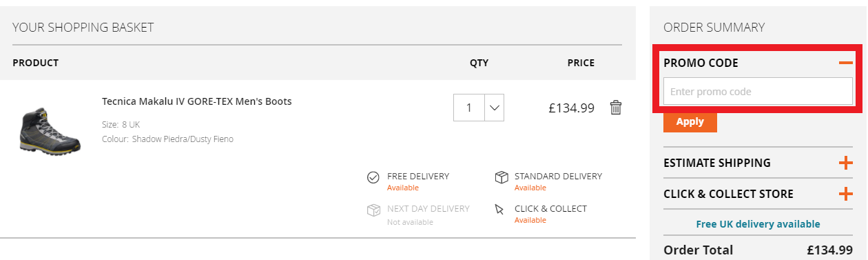
Task: Click the Estimate Shipping heading
Action: [x=717, y=163]
